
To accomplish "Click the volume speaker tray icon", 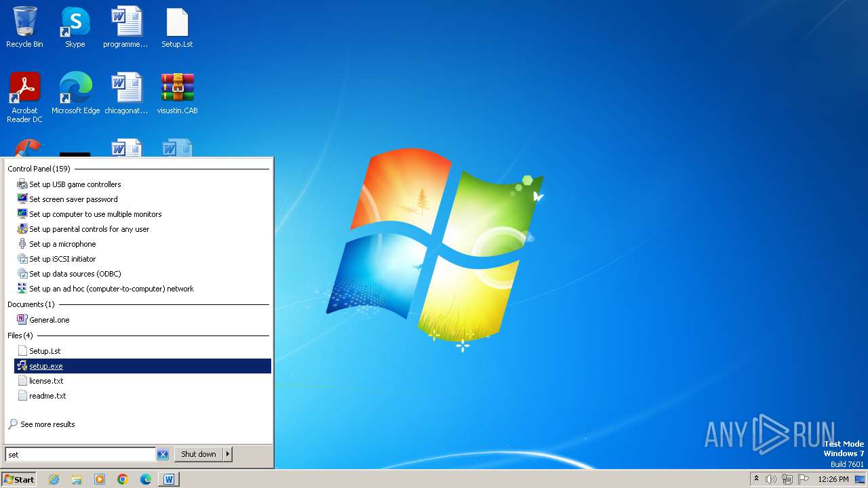I will [x=770, y=479].
